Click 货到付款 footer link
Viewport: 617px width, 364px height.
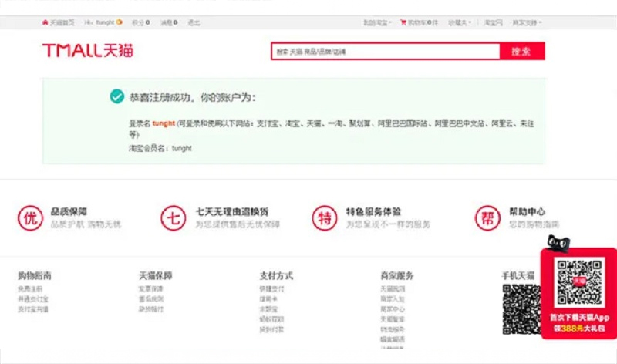pos(271,329)
